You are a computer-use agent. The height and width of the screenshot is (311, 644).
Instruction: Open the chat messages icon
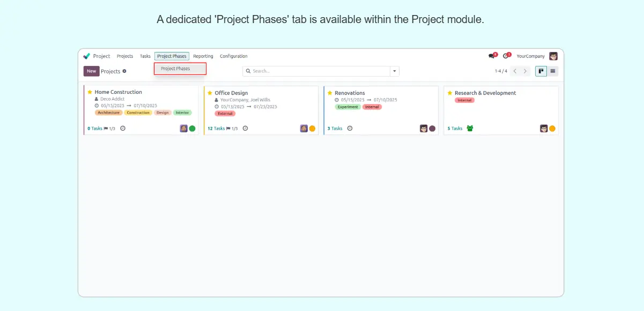coord(492,56)
